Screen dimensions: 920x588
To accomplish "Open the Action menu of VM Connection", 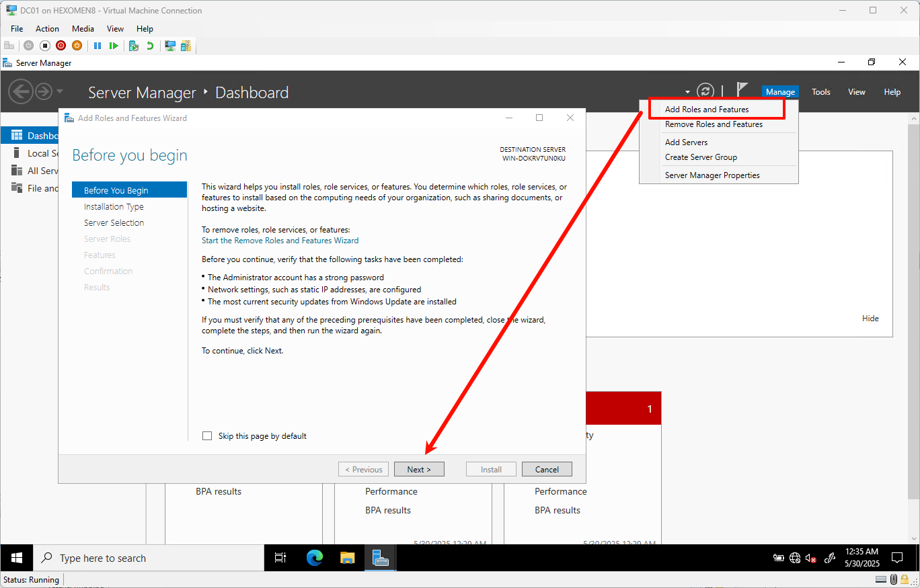I will point(47,29).
